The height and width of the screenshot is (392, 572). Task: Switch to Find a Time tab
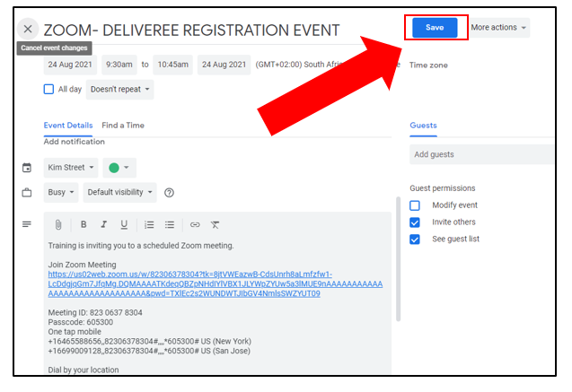click(x=123, y=126)
